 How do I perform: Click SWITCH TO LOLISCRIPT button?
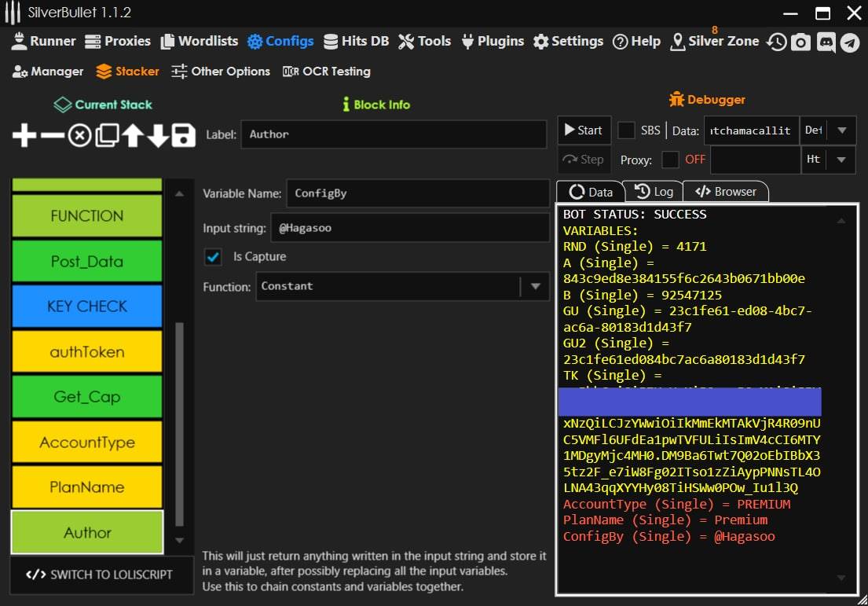click(101, 575)
